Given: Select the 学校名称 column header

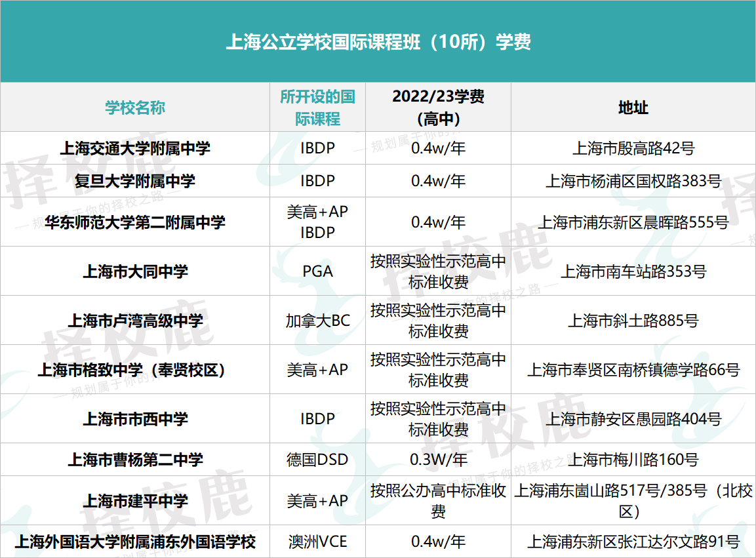Looking at the screenshot, I should [135, 108].
